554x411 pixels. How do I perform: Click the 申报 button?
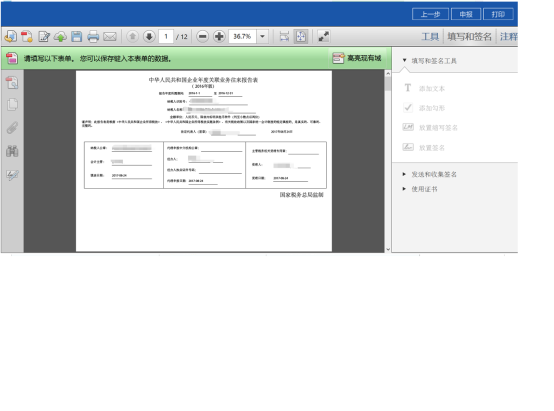pyautogui.click(x=466, y=14)
